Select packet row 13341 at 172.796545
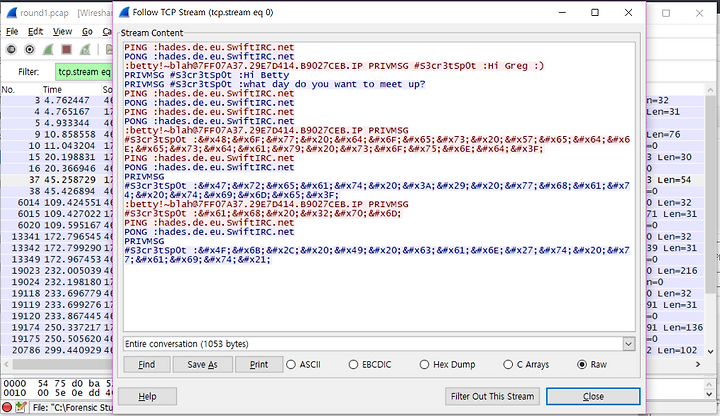The width and height of the screenshot is (720, 416). 56,236
